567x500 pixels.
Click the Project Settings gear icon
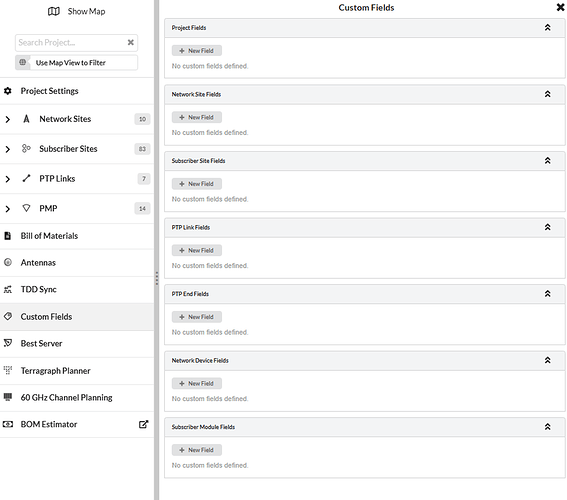(8, 91)
